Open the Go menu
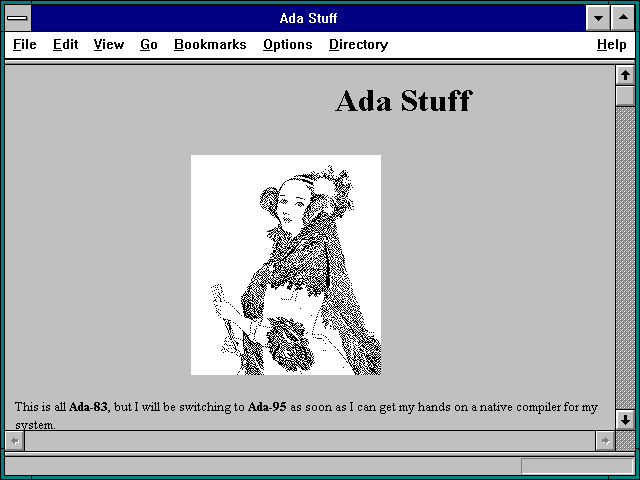The width and height of the screenshot is (640, 480). pyautogui.click(x=149, y=44)
